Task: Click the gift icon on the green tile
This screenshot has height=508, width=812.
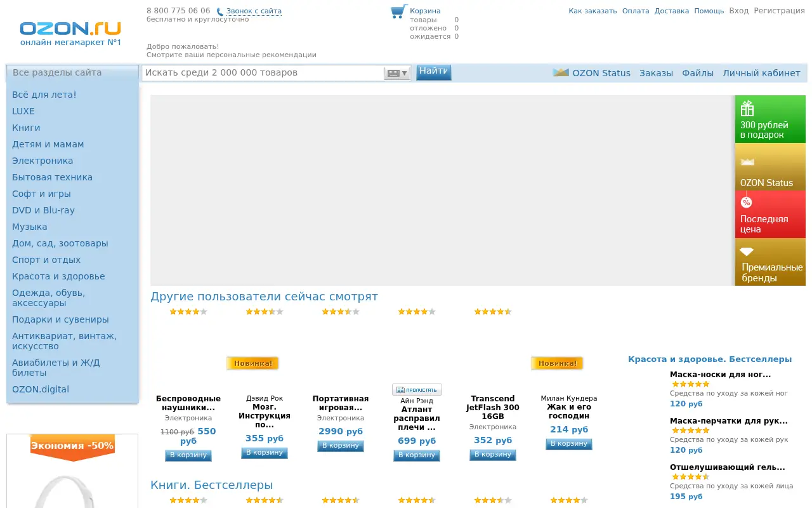Action: [x=747, y=109]
